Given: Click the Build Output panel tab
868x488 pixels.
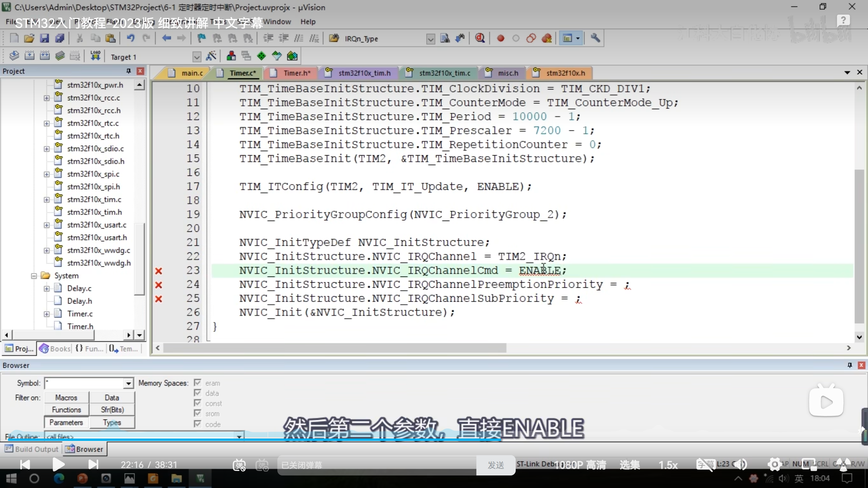Looking at the screenshot, I should point(32,449).
